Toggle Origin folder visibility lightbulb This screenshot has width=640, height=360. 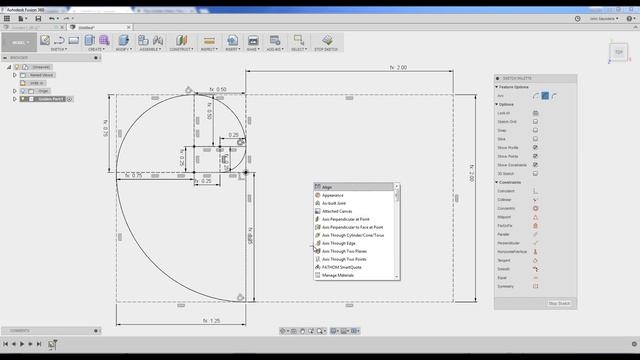tap(23, 91)
